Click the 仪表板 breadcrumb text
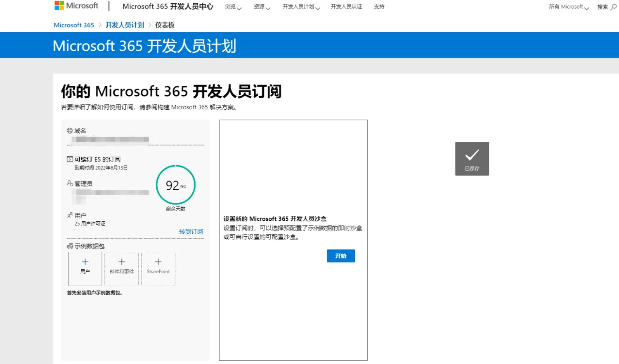619x364 pixels. [165, 25]
